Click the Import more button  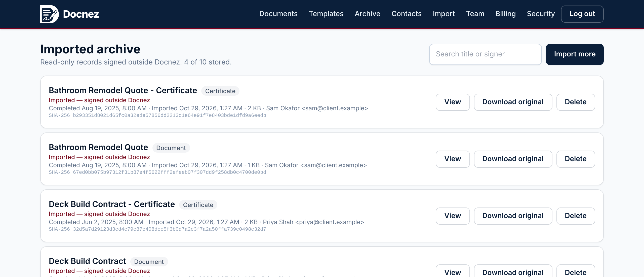[575, 54]
